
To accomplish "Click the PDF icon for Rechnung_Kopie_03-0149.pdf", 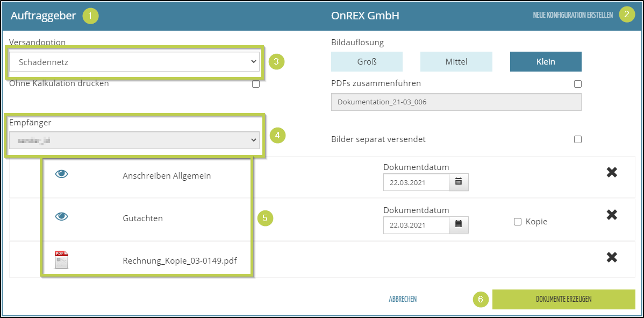I will point(61,260).
